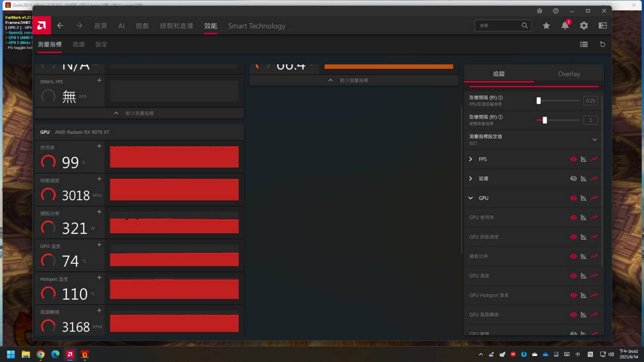
Task: Click the reset arrow icon
Action: point(602,44)
